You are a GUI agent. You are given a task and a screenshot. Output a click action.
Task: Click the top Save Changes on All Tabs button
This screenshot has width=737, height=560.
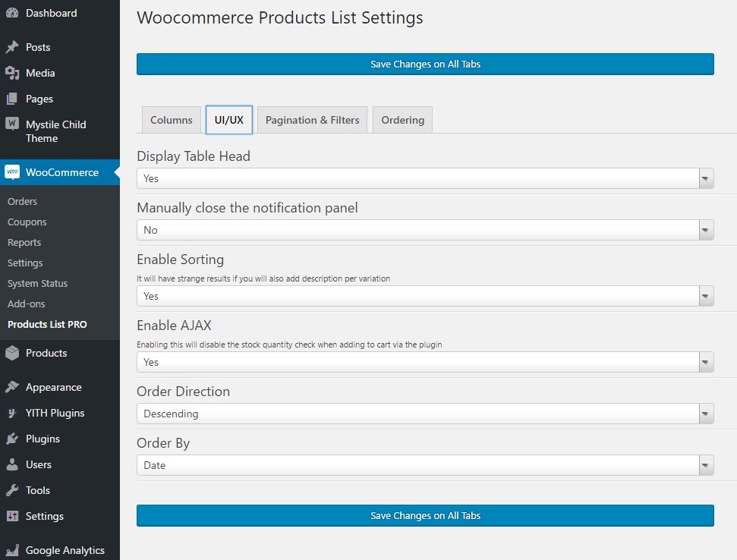(425, 64)
